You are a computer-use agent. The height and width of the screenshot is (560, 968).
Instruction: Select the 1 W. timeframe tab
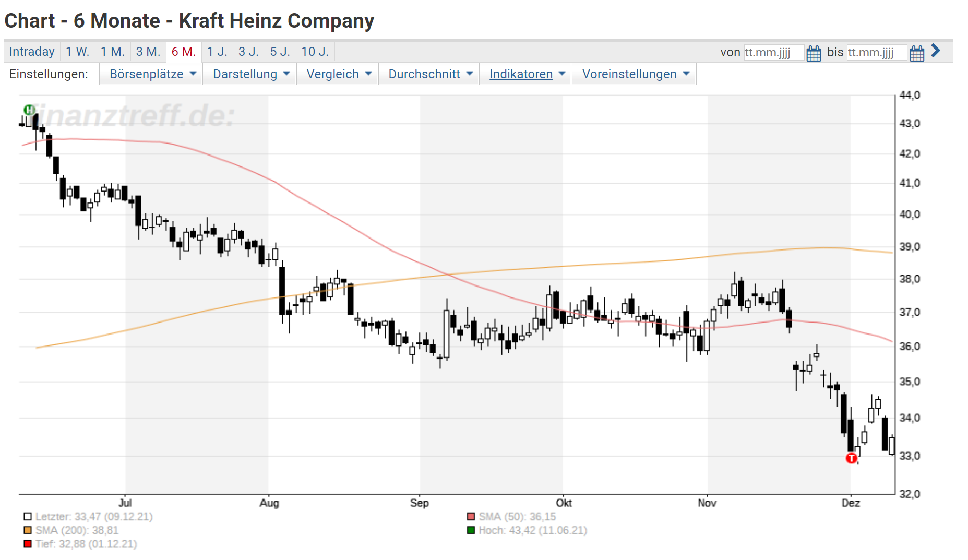click(77, 52)
